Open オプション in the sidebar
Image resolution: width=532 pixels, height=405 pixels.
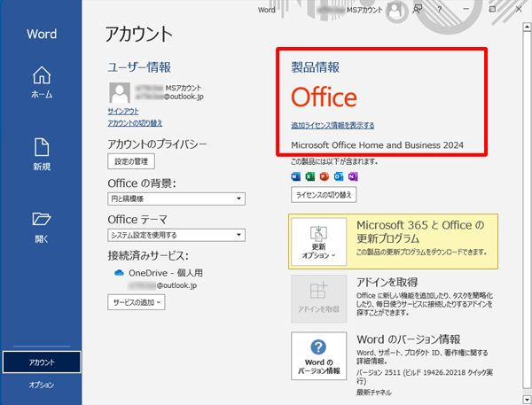click(x=42, y=385)
